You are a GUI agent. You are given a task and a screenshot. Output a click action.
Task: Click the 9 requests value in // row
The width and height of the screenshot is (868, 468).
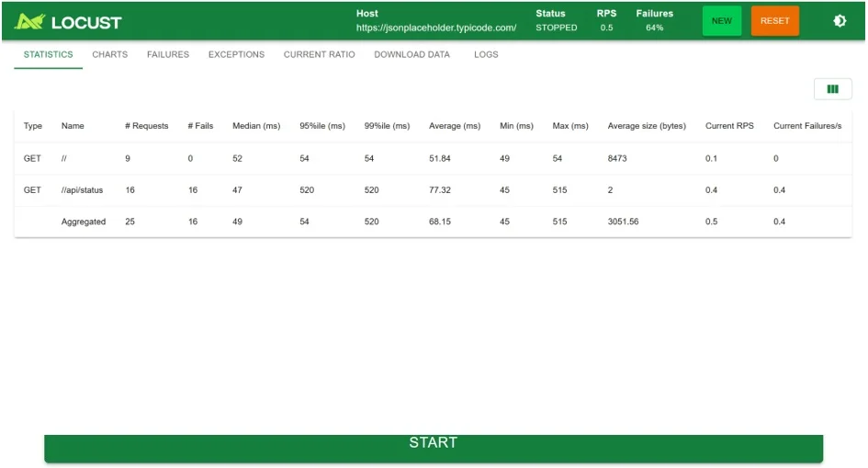coord(128,158)
